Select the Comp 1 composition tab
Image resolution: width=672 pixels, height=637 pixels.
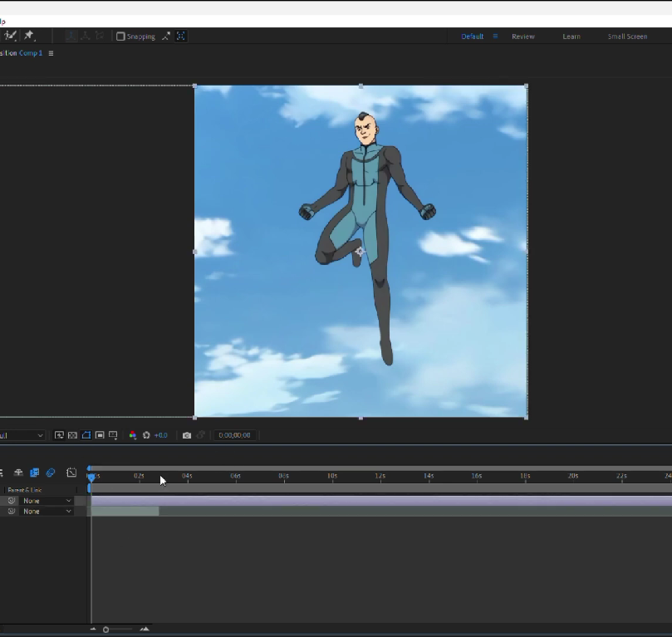31,53
